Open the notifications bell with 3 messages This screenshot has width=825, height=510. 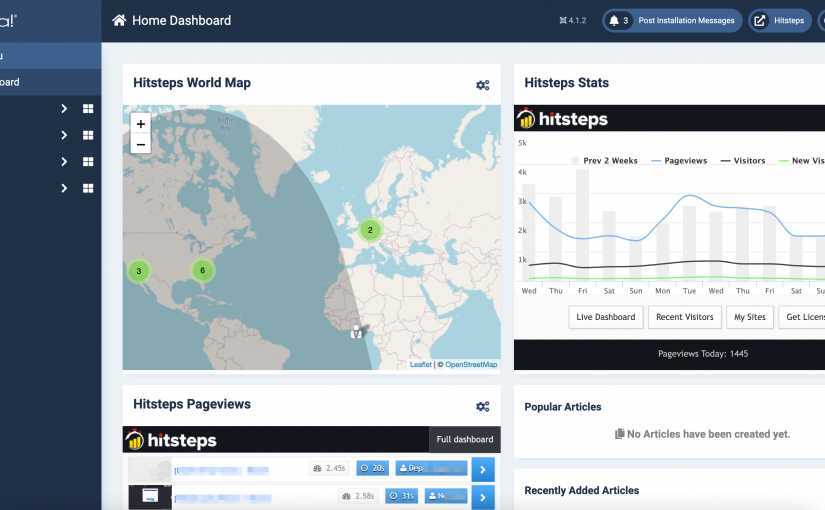point(618,21)
